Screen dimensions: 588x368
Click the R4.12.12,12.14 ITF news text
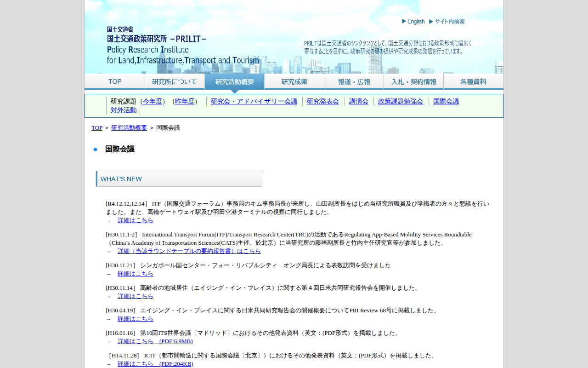click(298, 208)
